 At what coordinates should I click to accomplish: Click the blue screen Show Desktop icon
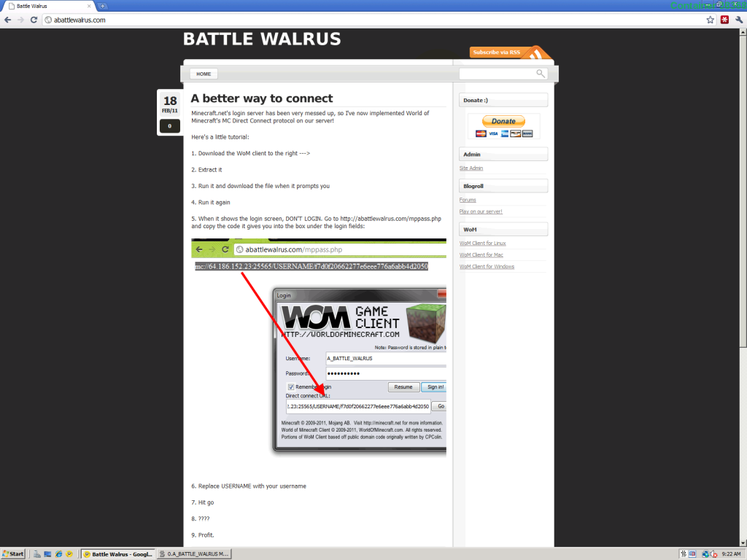47,554
